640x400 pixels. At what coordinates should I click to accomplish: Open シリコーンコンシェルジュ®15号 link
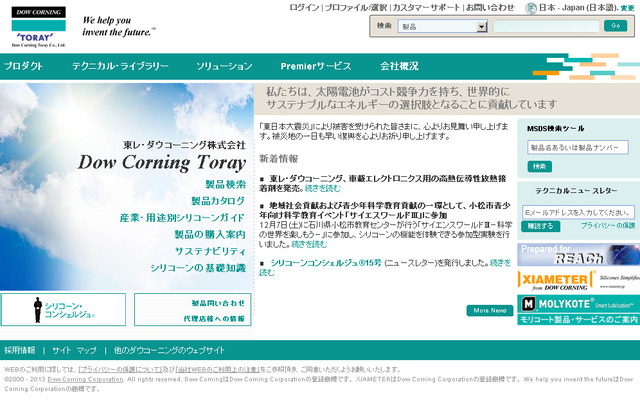click(326, 263)
